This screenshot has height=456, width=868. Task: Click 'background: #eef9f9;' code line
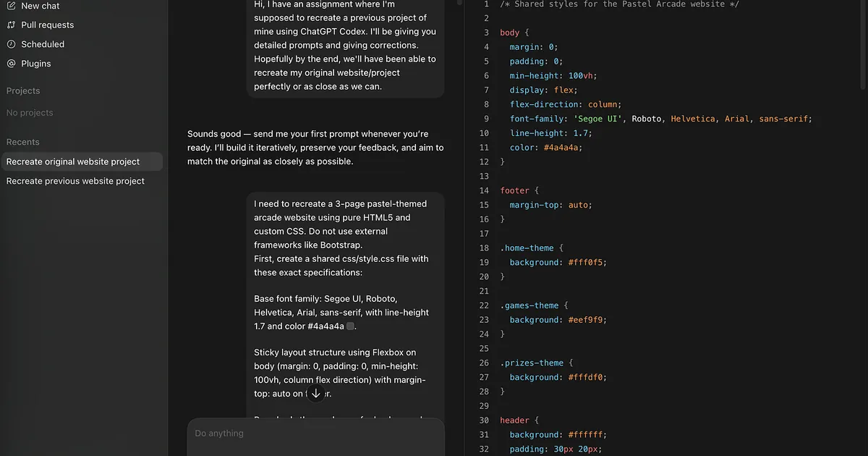(558, 320)
